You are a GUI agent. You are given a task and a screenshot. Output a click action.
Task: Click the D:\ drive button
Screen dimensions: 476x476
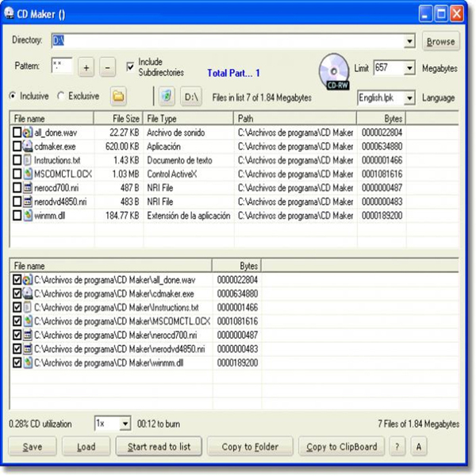point(191,97)
